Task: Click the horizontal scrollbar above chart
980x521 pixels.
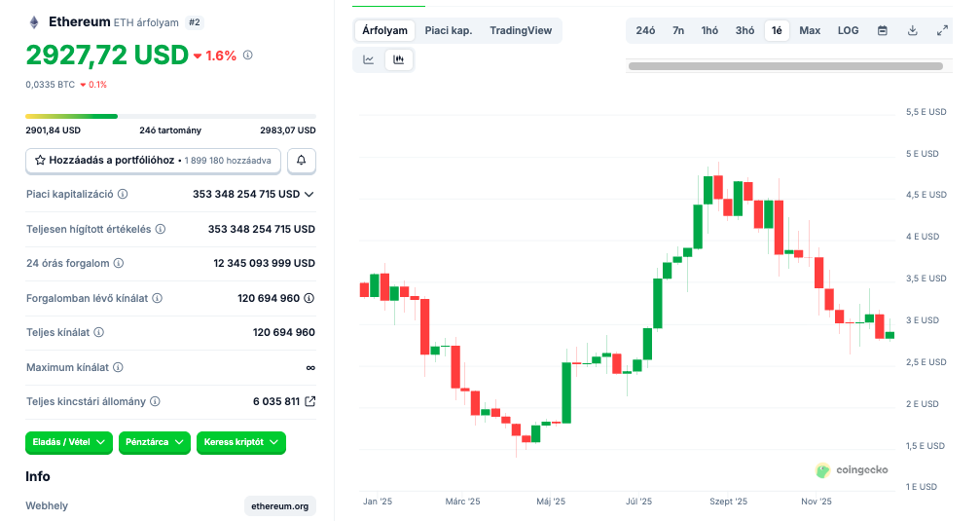Action: [785, 65]
